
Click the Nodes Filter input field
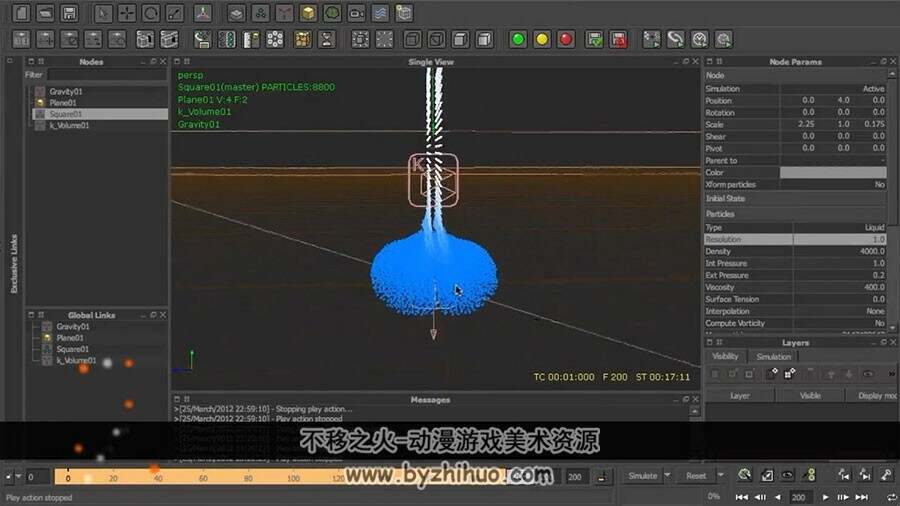[107, 75]
